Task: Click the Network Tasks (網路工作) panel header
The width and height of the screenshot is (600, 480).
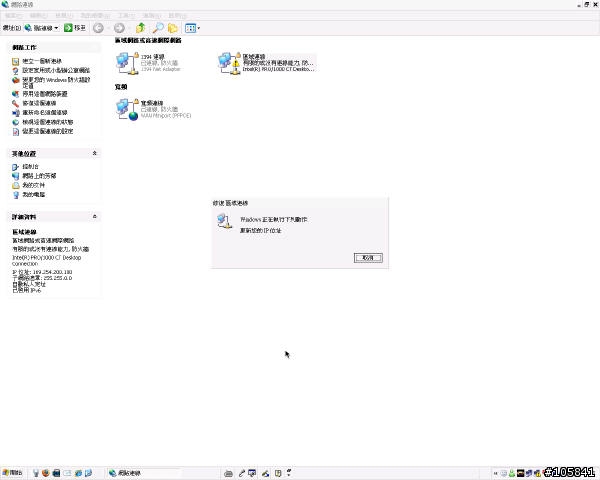Action: pyautogui.click(x=54, y=47)
